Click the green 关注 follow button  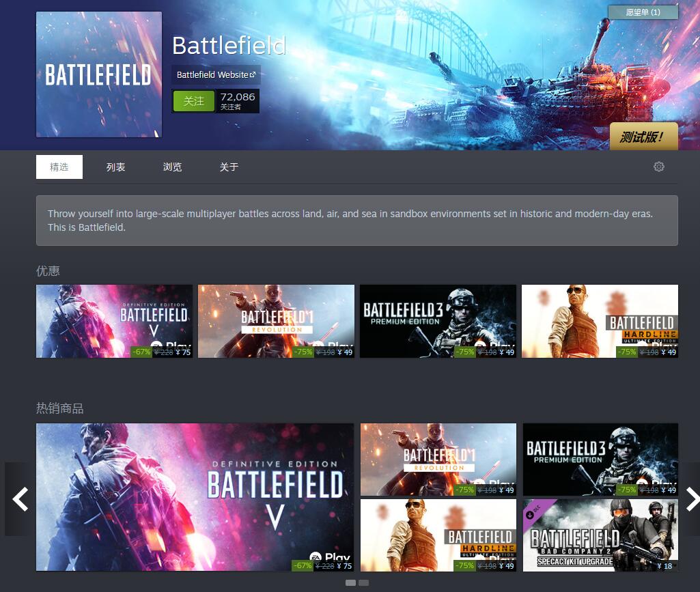pos(194,101)
